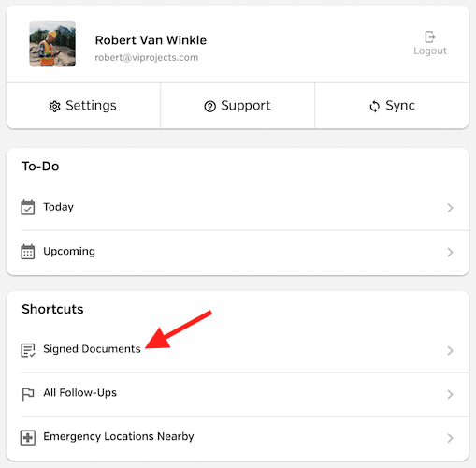Click the All Follow-Ups flag icon
The width and height of the screenshot is (476, 468).
point(28,394)
